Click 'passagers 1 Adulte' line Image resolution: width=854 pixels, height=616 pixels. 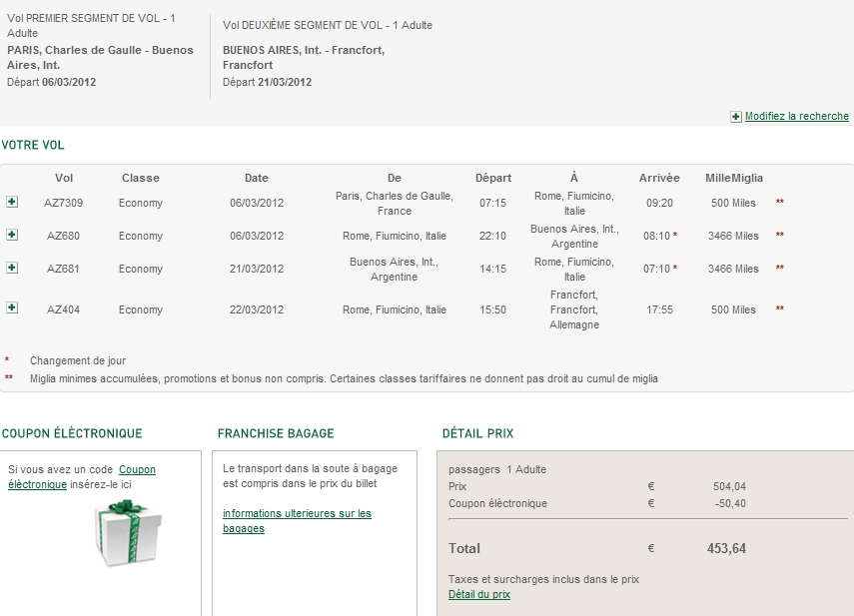click(497, 469)
